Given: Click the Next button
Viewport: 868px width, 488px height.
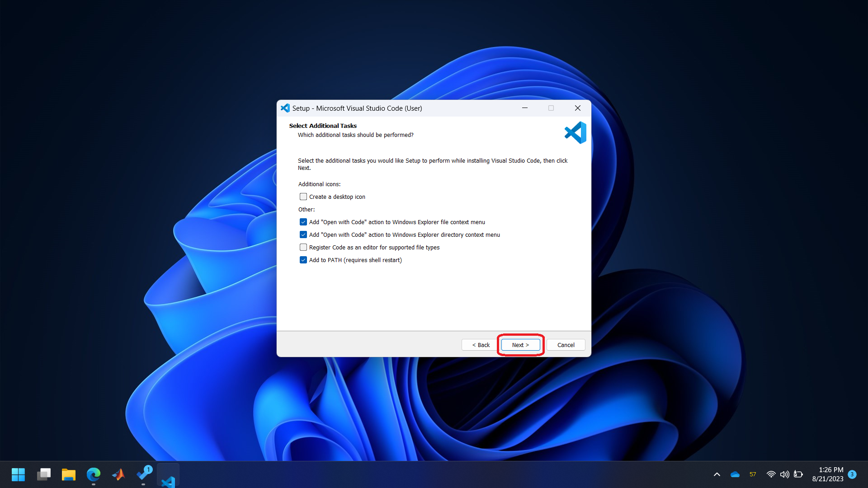Looking at the screenshot, I should tap(520, 345).
